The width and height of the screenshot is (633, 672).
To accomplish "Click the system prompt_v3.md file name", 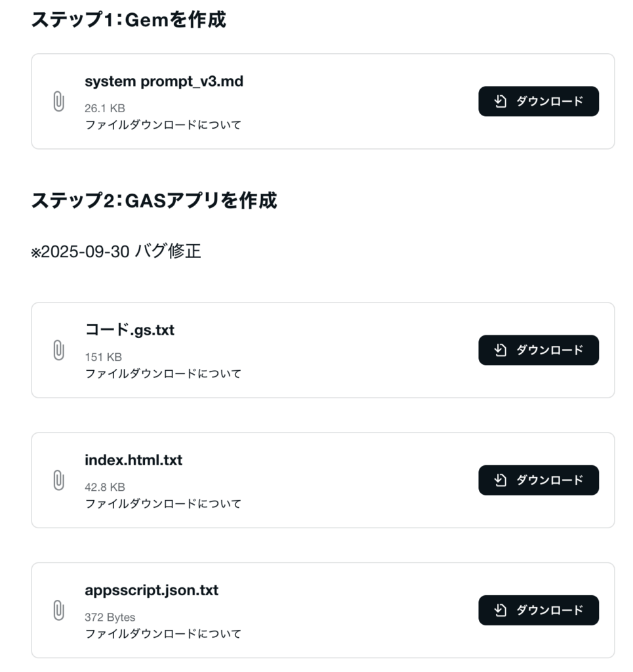I will tap(163, 81).
